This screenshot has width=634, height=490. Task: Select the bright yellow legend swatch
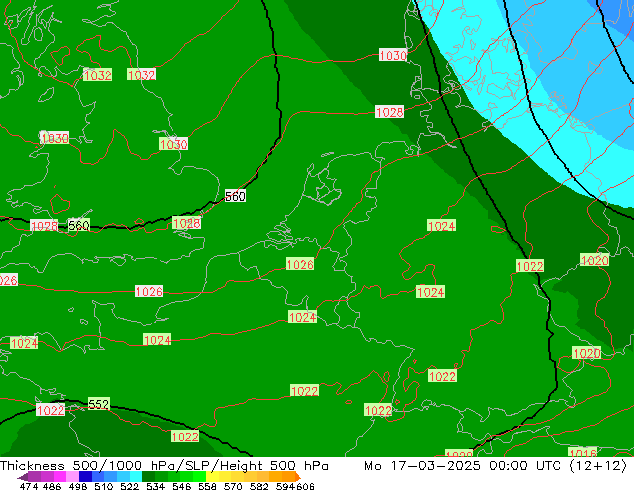pos(212,476)
